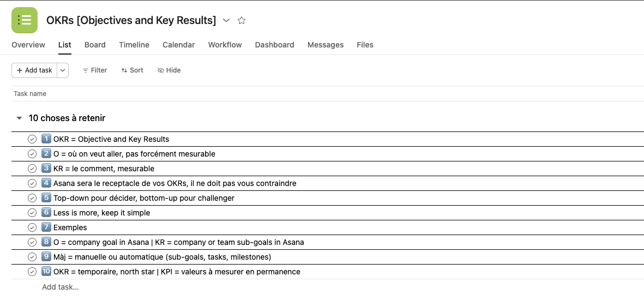This screenshot has height=306, width=644.
Task: Open the Timeline view tab
Action: coord(134,45)
